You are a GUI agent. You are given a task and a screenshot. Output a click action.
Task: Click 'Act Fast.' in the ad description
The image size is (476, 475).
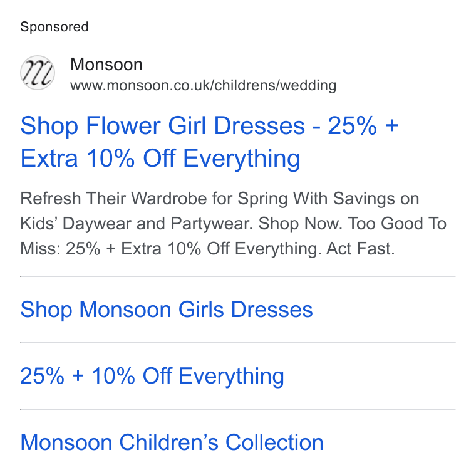[360, 249]
